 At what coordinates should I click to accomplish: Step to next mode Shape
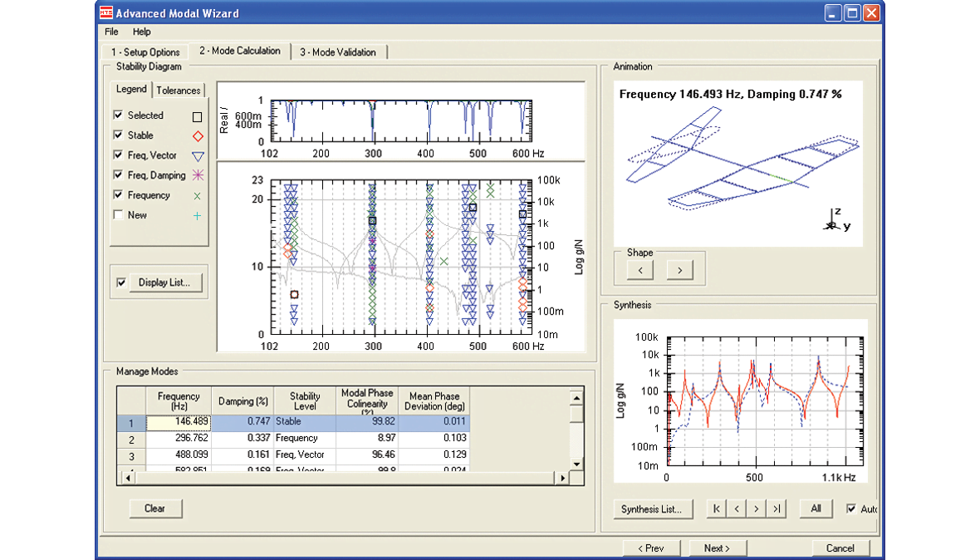679,268
